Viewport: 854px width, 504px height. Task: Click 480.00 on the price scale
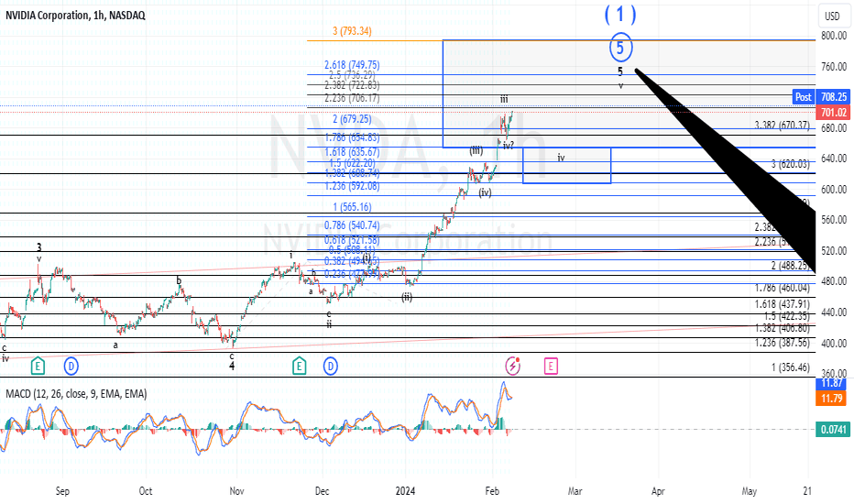coord(834,281)
